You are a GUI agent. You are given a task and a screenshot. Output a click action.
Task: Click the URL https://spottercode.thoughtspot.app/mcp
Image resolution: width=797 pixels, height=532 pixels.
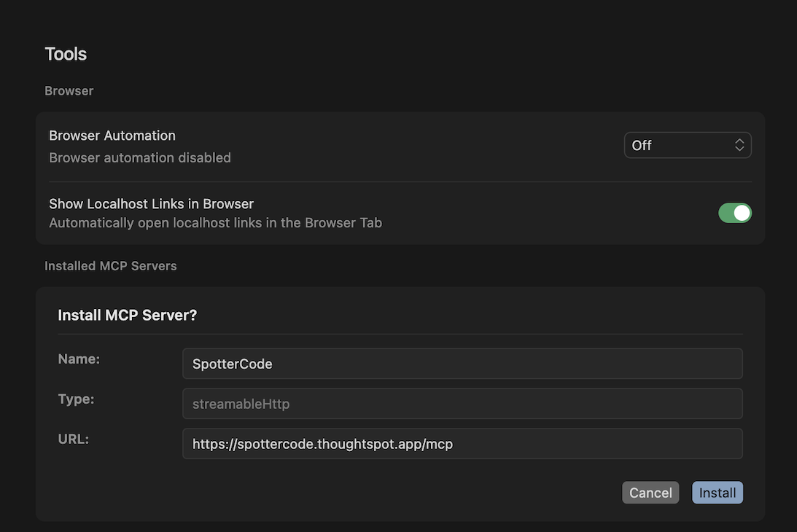pyautogui.click(x=322, y=443)
